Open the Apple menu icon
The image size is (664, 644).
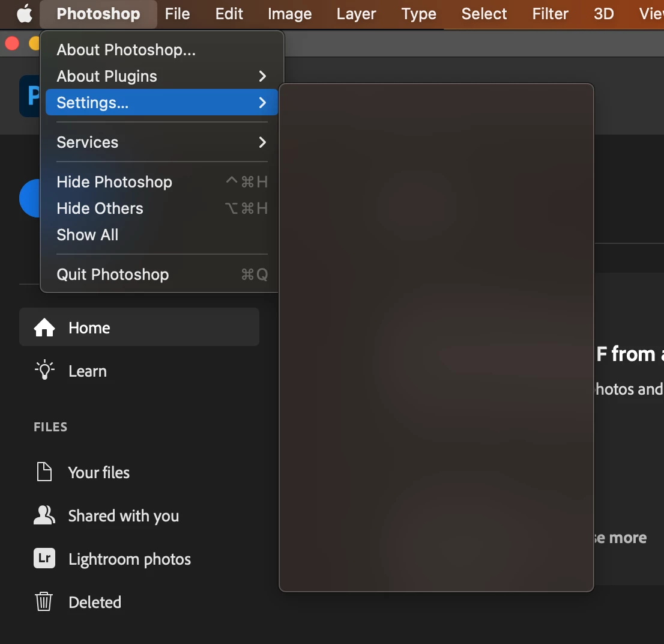(25, 14)
